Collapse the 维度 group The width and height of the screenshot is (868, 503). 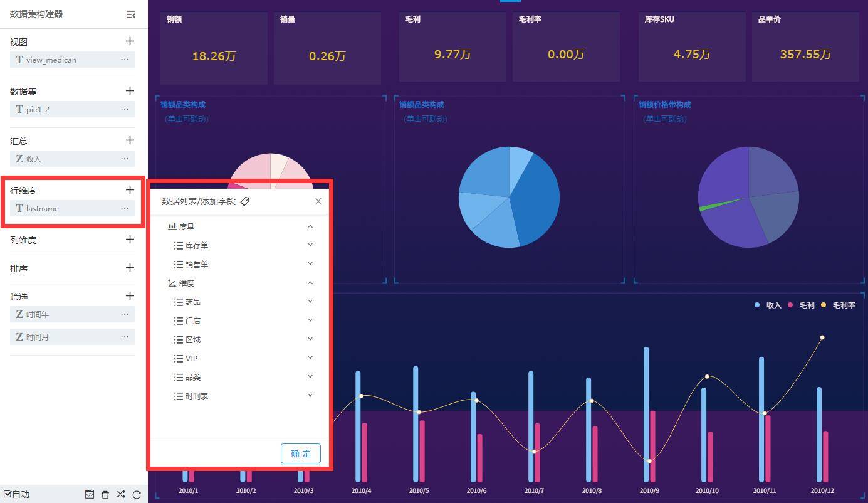310,283
